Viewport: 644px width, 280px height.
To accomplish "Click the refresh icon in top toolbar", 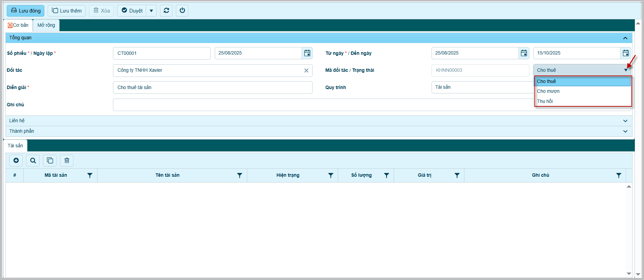I will pyautogui.click(x=166, y=10).
